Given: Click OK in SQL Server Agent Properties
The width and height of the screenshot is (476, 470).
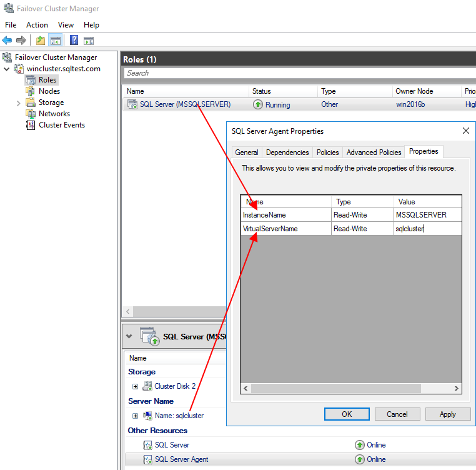Looking at the screenshot, I should 347,414.
